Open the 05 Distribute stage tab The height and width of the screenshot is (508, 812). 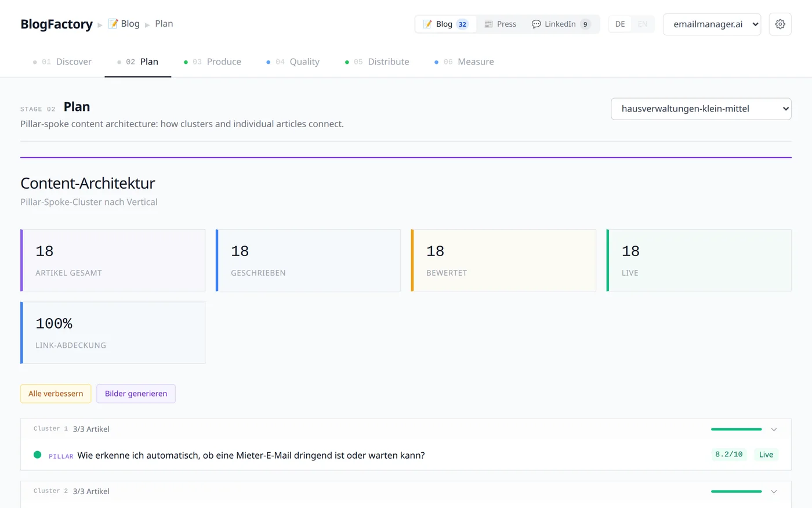click(377, 62)
